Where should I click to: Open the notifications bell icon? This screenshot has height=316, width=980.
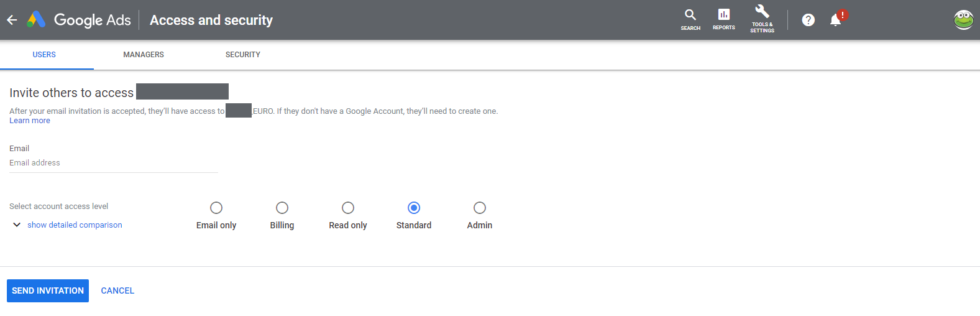pyautogui.click(x=836, y=20)
